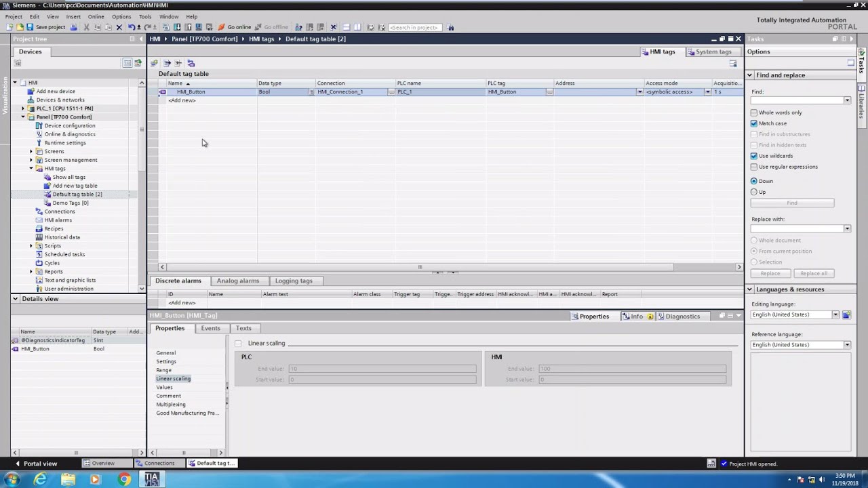Open the Project menu
Viewport: 868px width, 488px height.
point(14,16)
